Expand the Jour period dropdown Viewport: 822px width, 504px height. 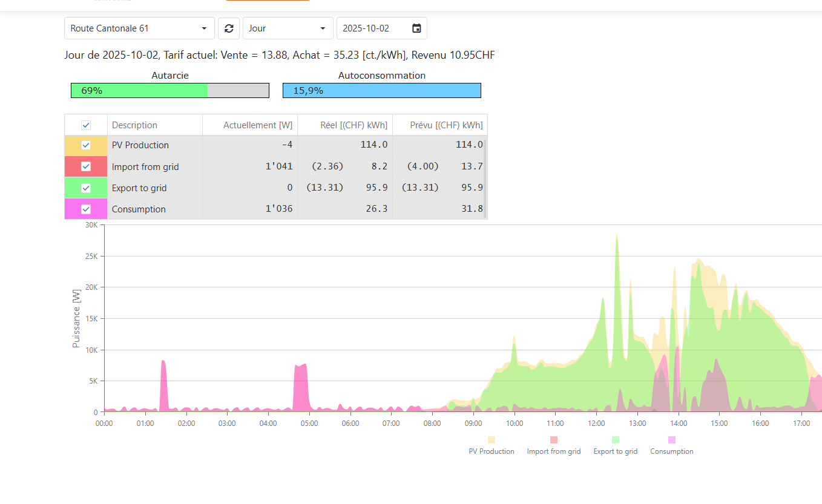(288, 28)
